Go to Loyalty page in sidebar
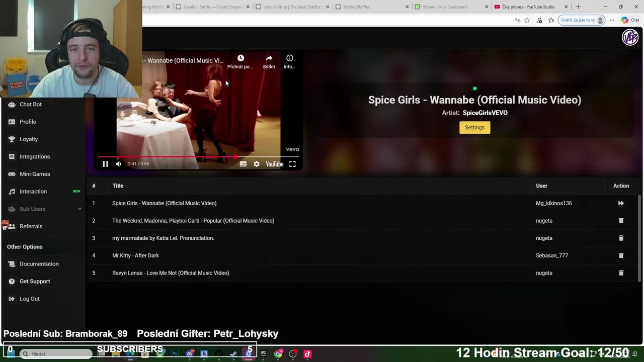This screenshot has width=644, height=362. [29, 139]
